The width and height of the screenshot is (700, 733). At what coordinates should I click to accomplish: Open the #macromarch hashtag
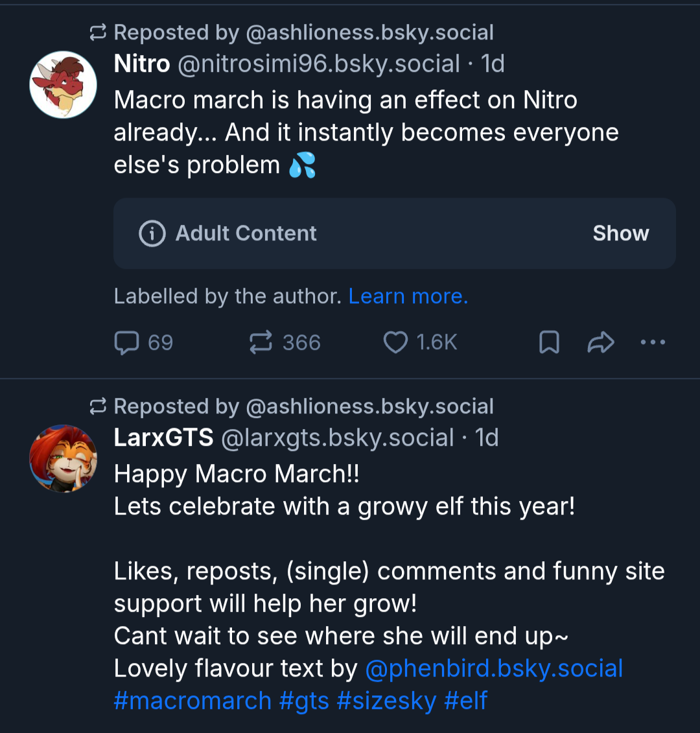coord(192,701)
